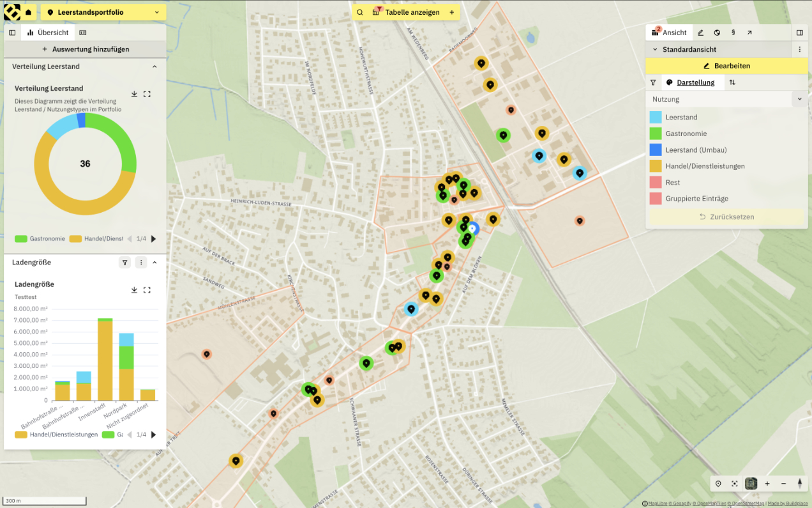Click the search magnifier icon in the top bar

360,12
